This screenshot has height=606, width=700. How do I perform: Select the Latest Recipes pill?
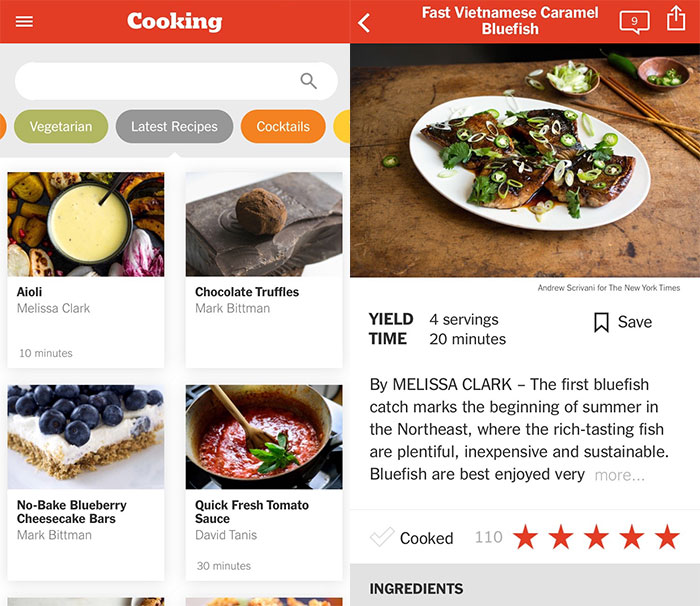[174, 126]
